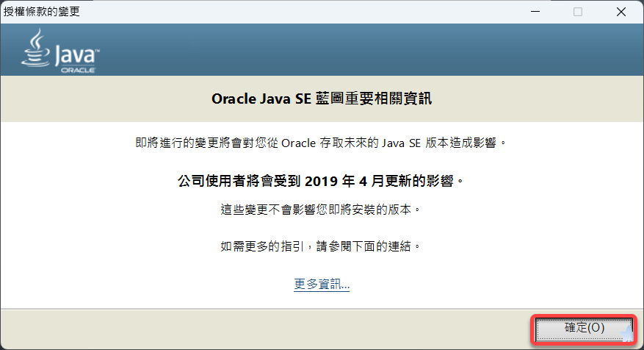Minimize the license terms change dialog

point(535,12)
